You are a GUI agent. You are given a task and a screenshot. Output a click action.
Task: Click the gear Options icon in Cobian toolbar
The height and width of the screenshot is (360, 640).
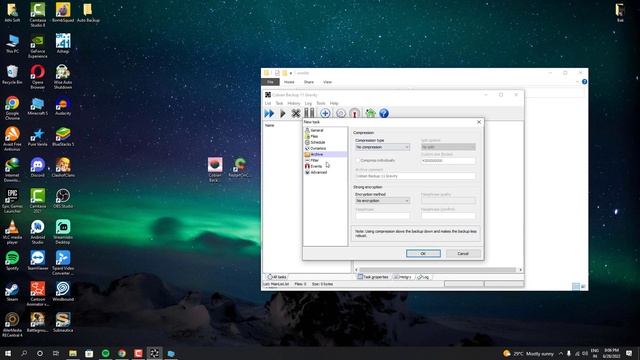coord(340,113)
